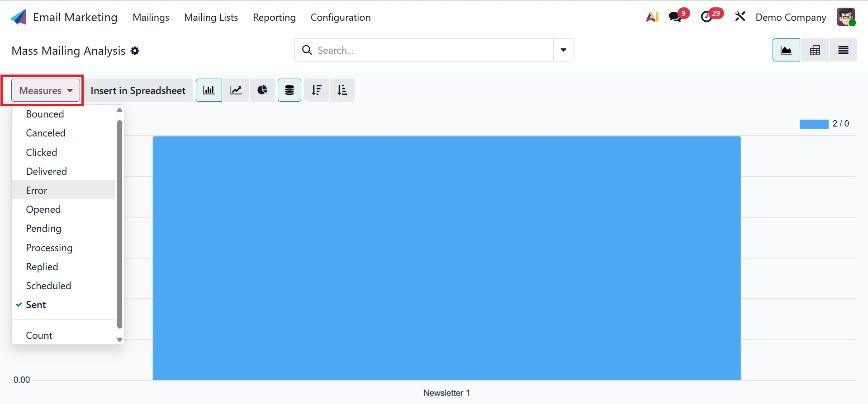Open the Configuration menu
This screenshot has width=868, height=404.
tap(341, 17)
